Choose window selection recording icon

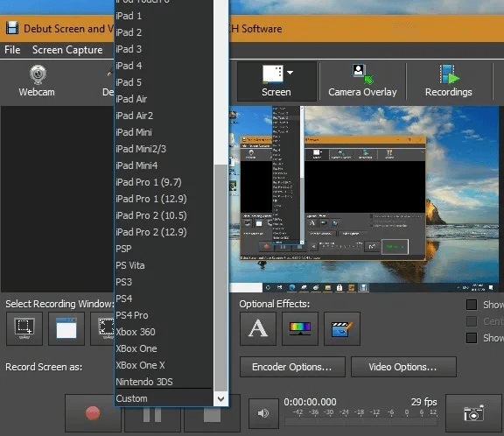[x=66, y=328]
